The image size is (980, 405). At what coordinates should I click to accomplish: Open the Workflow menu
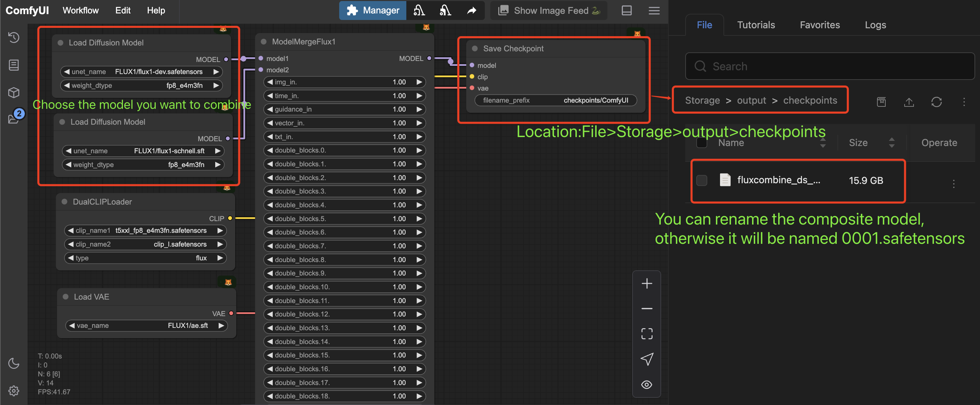click(81, 10)
